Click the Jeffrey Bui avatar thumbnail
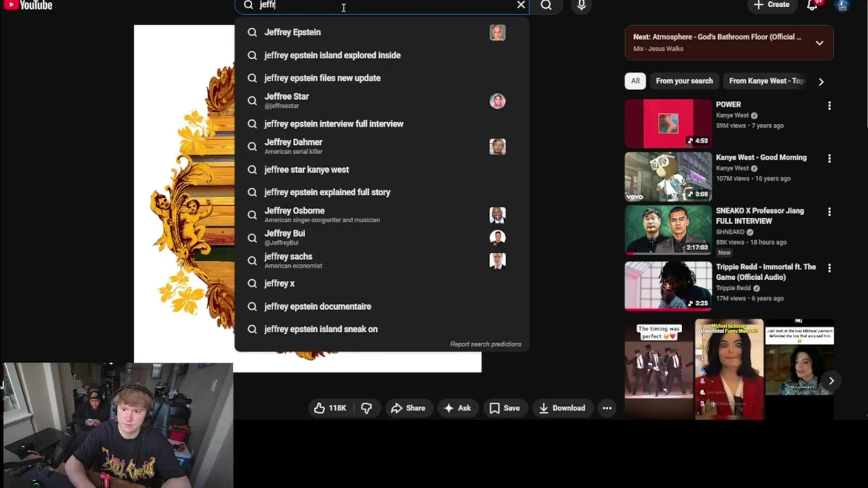This screenshot has width=868, height=488. pyautogui.click(x=498, y=237)
